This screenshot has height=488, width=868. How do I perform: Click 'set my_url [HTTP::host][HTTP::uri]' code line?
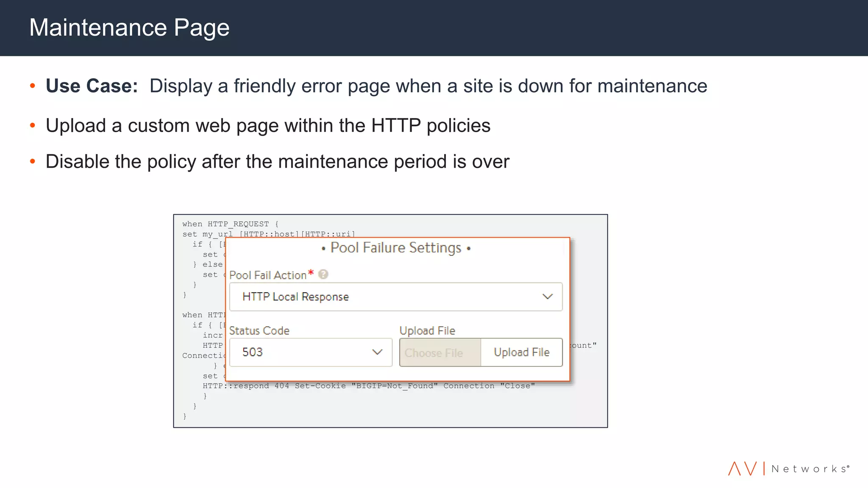[x=269, y=234]
